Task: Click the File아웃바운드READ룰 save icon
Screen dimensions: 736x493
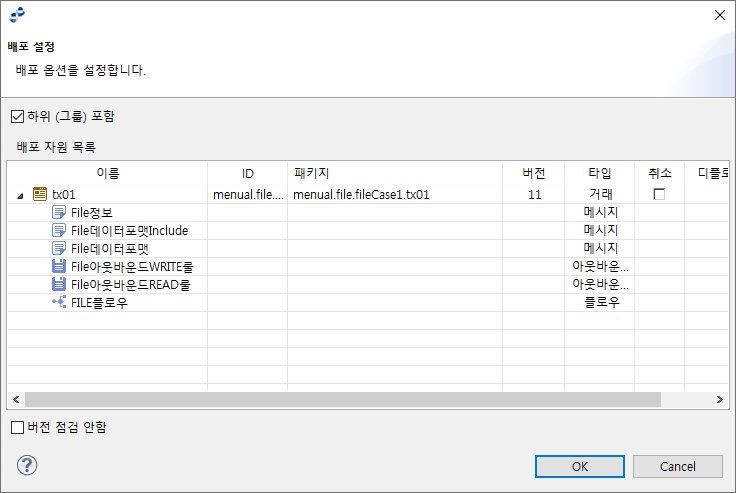Action: pos(59,284)
